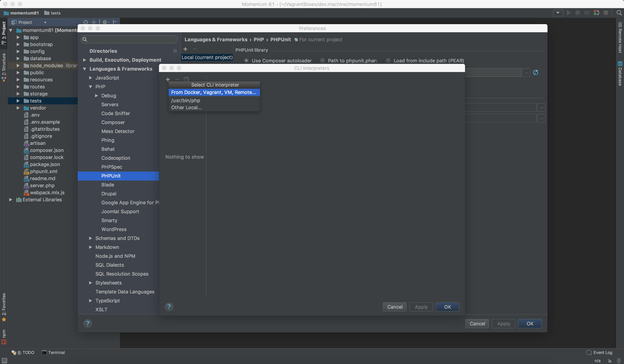Click the PHPUnit settings search input field
Image resolution: width=624 pixels, height=364 pixels.
(x=130, y=39)
